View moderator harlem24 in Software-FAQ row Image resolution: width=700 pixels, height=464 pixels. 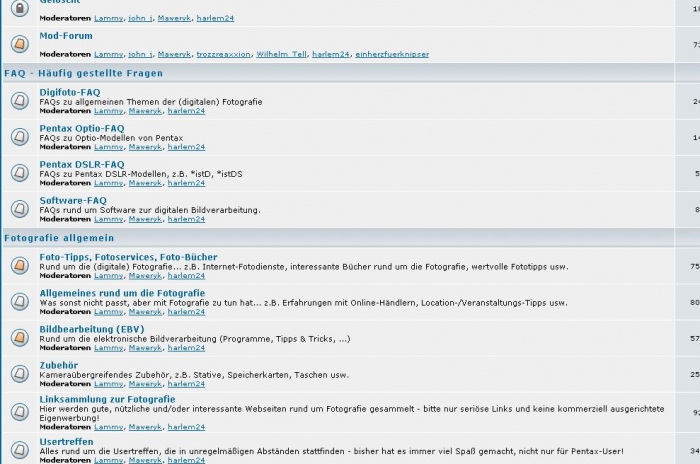pyautogui.click(x=186, y=219)
